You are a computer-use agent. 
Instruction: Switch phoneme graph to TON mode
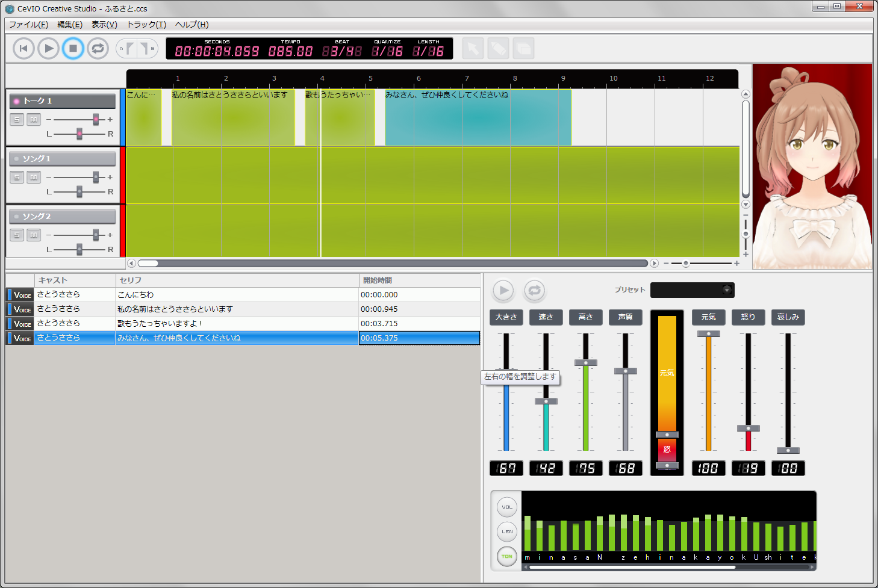click(x=507, y=557)
